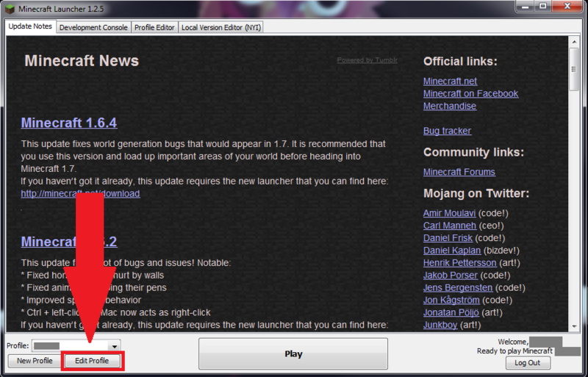Click the Powered by Tumblr link
588x377 pixels.
pyautogui.click(x=367, y=60)
